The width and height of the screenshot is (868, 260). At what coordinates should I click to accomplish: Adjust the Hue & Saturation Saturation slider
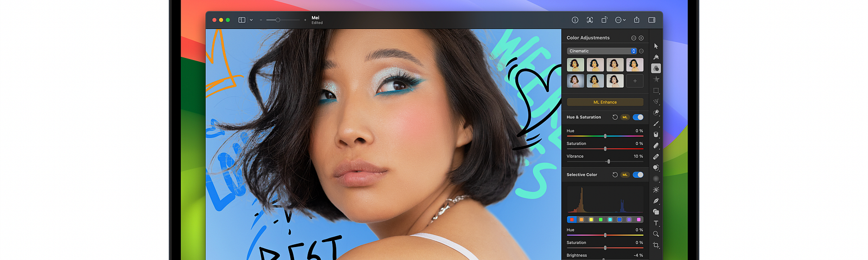pos(605,148)
